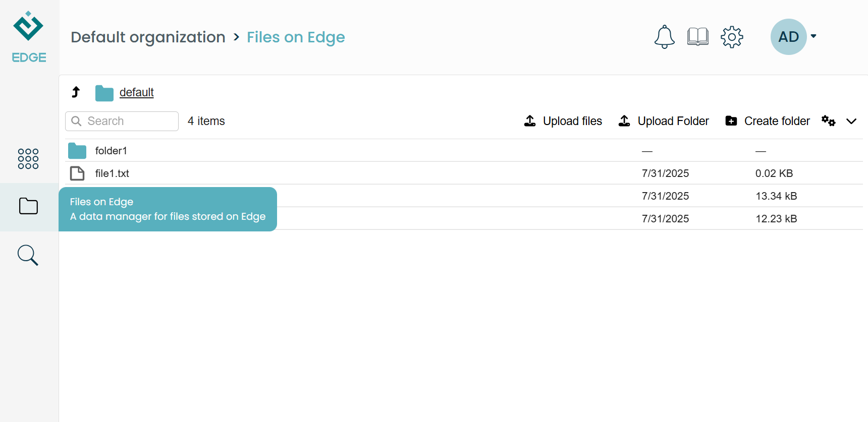Select file1.txt
This screenshot has height=422, width=868.
(x=112, y=173)
